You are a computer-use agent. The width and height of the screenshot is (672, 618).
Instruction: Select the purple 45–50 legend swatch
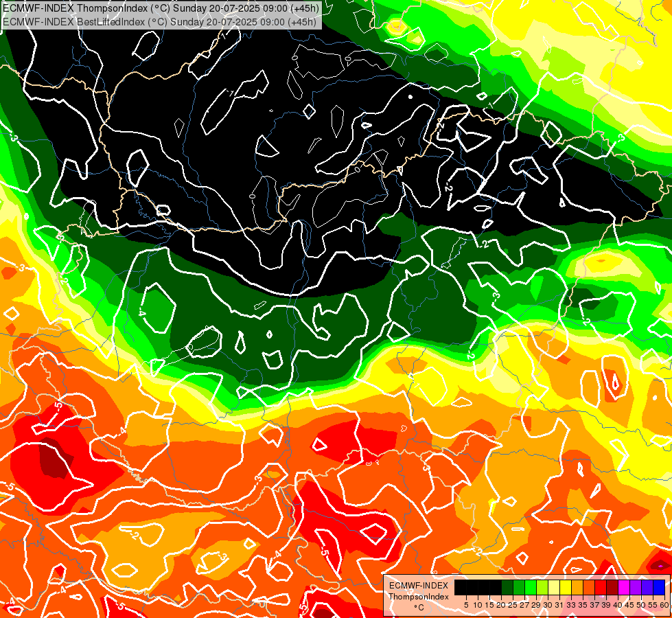pos(636,588)
